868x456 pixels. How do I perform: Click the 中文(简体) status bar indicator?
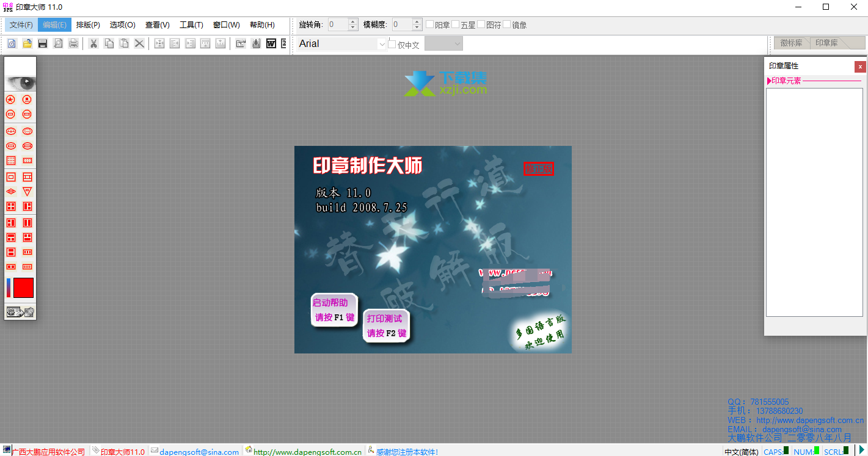click(741, 452)
